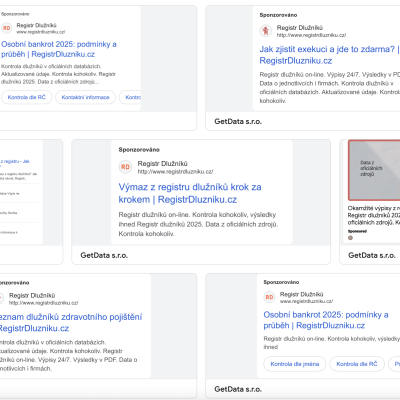Screen dimensions: 400x400
Task: Click description 'Registr dlužníků on-line. Výpisy 24/7' in exekuci ad
Action: (x=330, y=87)
